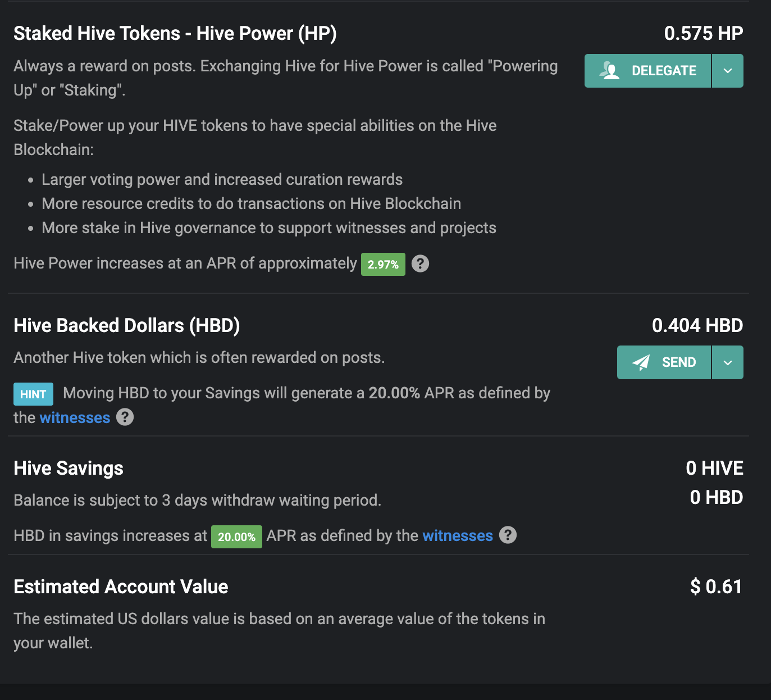
Task: Click the 0.575 HP balance
Action: pos(704,33)
